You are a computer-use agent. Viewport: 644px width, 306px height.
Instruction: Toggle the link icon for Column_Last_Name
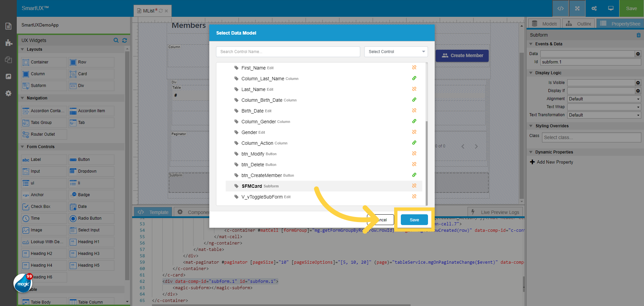414,78
